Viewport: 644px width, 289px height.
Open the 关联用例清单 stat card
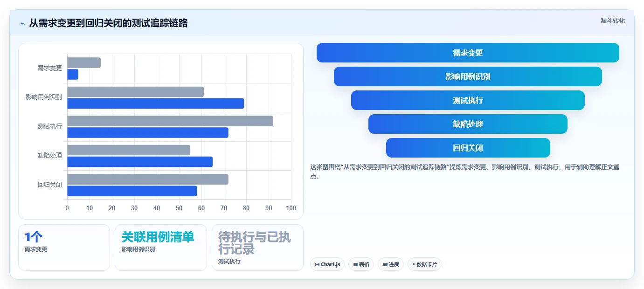click(160, 248)
